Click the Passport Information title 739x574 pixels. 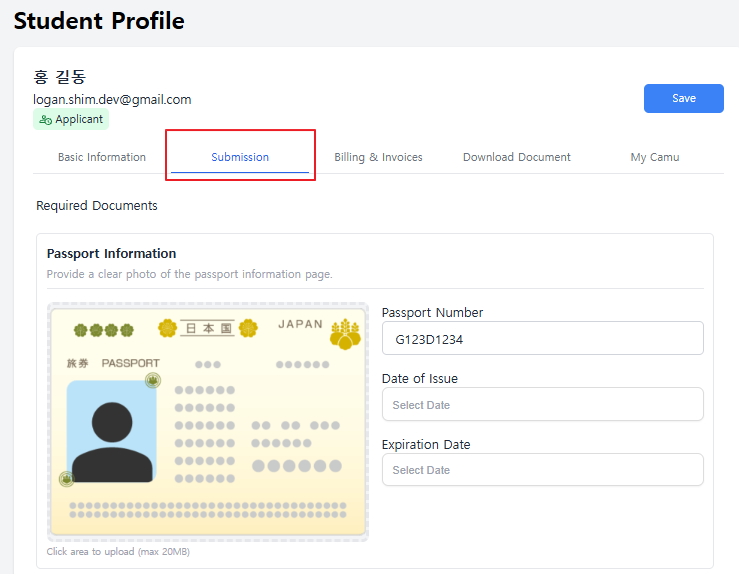111,254
